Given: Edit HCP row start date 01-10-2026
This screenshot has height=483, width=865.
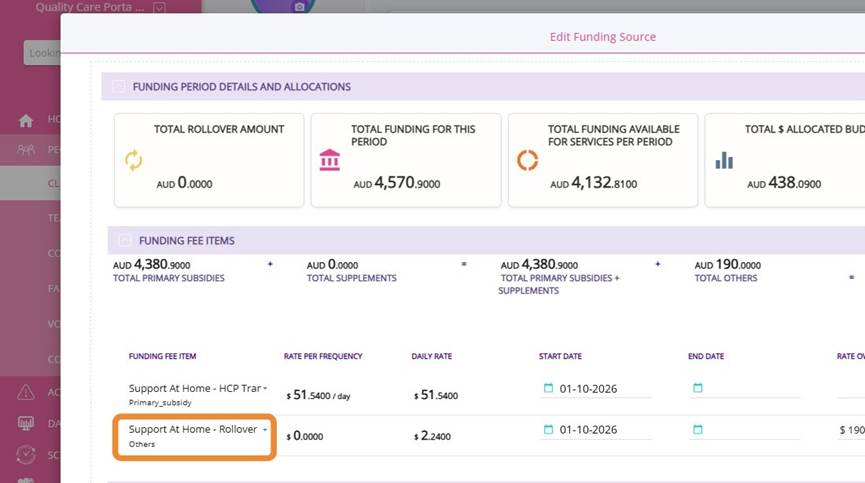Looking at the screenshot, I should click(x=588, y=389).
